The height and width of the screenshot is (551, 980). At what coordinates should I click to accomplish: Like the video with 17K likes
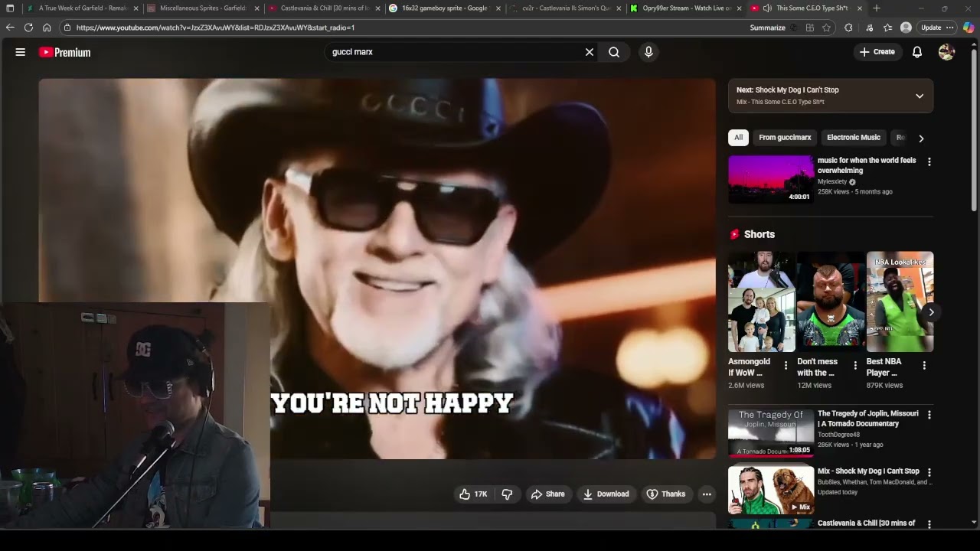tap(473, 494)
